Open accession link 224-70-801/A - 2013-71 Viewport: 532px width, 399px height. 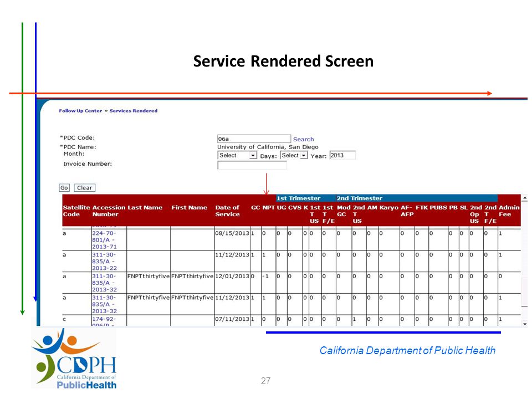click(104, 240)
